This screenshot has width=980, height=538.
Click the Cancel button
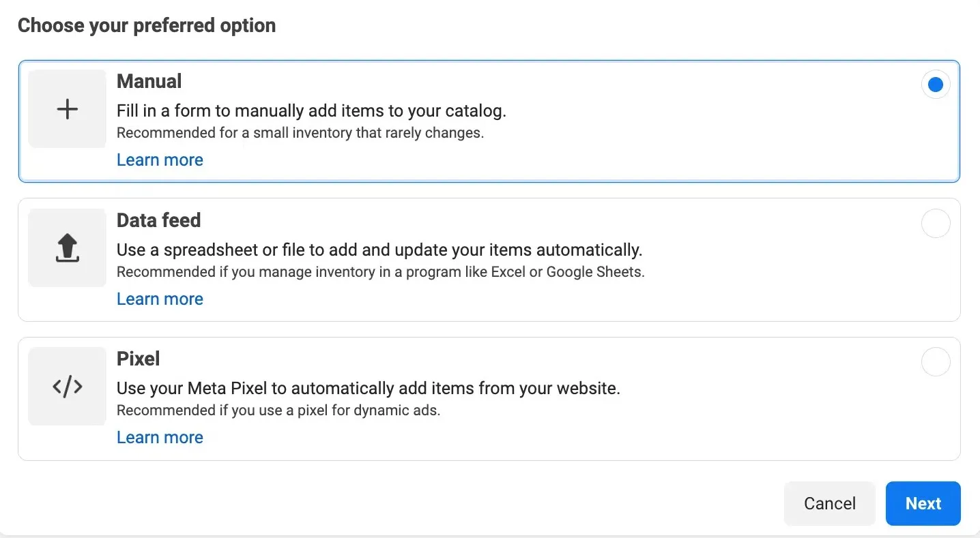830,503
